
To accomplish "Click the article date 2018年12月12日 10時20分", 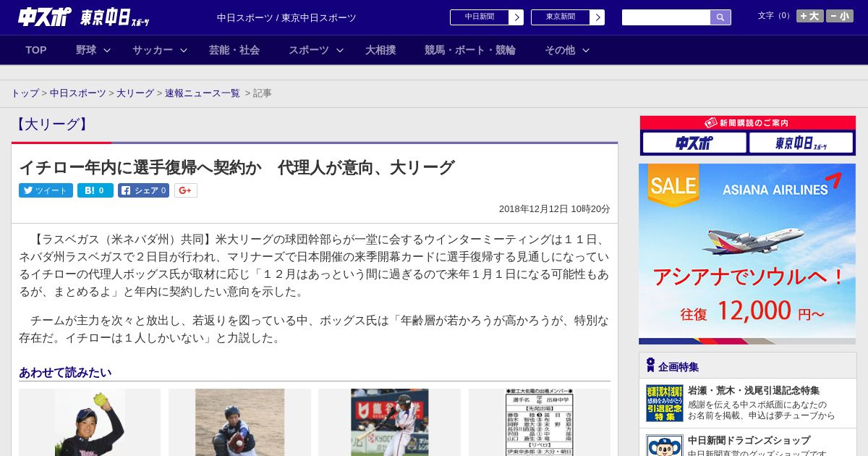I will 555,209.
